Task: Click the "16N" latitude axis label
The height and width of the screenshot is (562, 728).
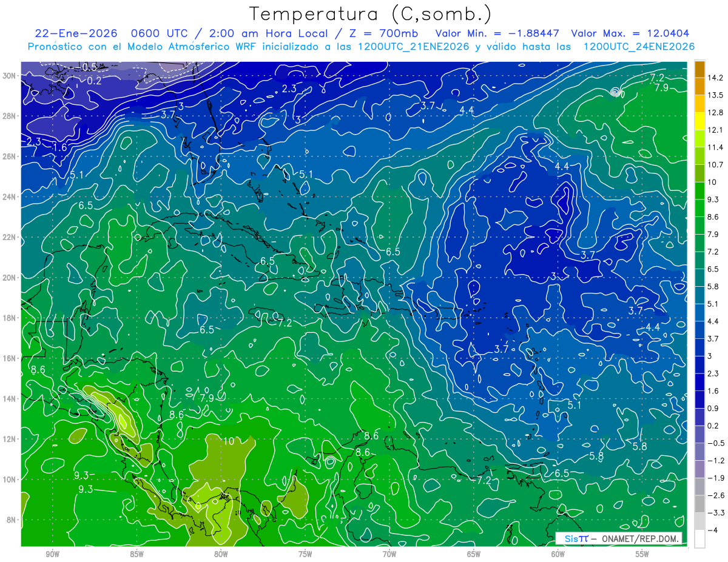Action: pyautogui.click(x=10, y=358)
